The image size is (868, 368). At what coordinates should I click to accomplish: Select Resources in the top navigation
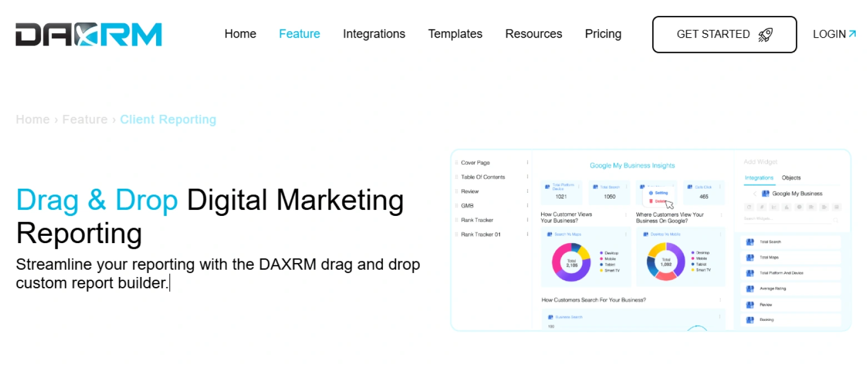533,34
